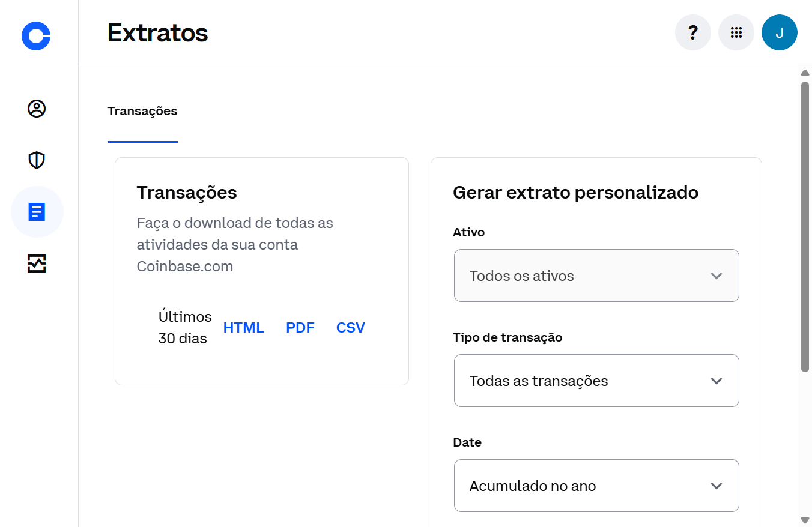Click the Extratos page heading
The width and height of the screenshot is (812, 527).
[158, 33]
